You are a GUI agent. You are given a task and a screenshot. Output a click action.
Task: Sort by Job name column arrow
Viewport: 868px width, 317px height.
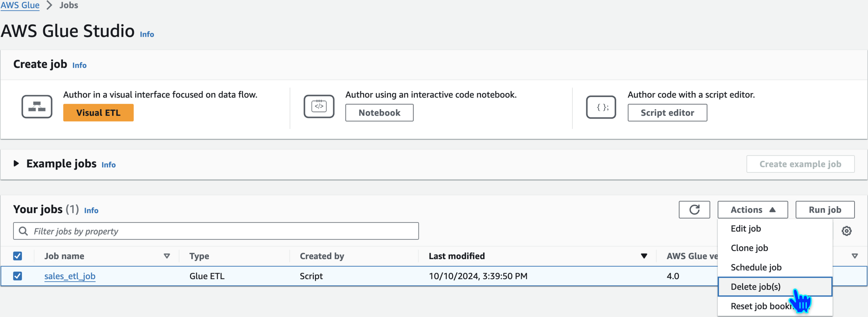click(167, 256)
